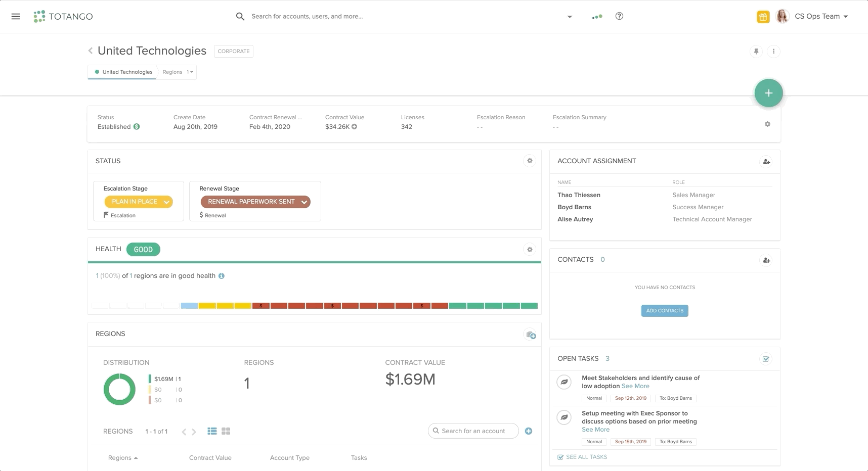868x471 pixels.
Task: Sort by the Regions column header
Action: [123, 458]
